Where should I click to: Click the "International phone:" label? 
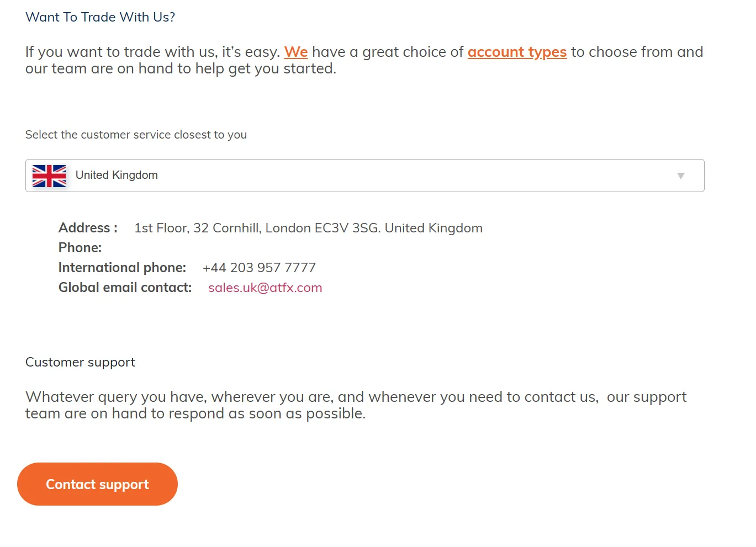(x=122, y=268)
